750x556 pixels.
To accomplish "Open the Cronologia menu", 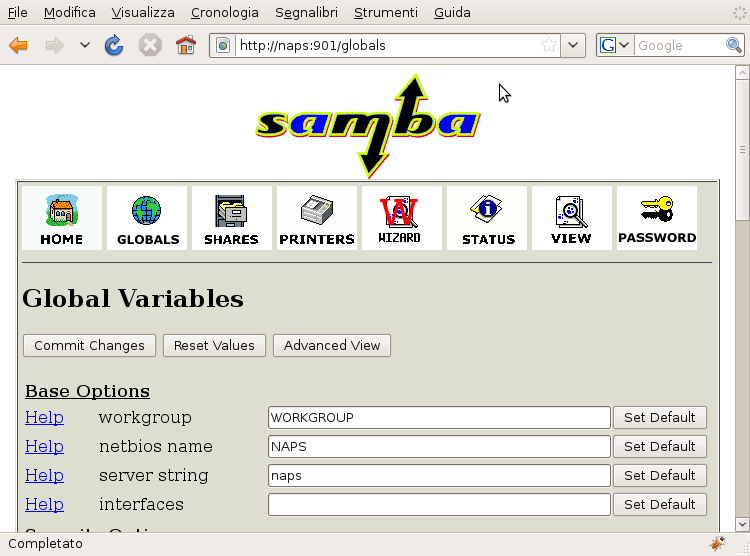I will point(224,12).
